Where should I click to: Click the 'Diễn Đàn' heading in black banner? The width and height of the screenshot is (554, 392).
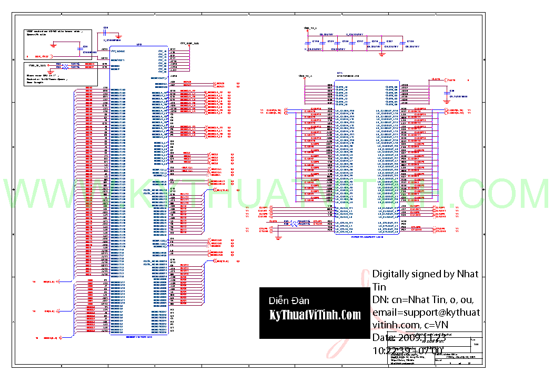click(x=289, y=301)
